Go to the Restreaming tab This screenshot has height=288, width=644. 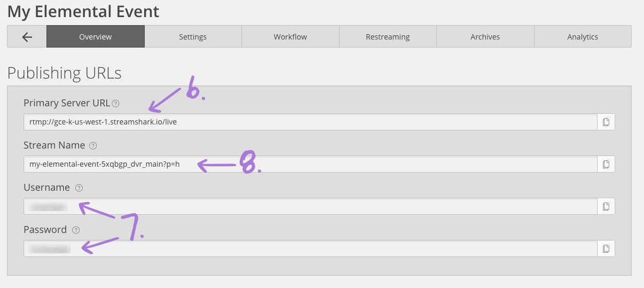(x=388, y=37)
